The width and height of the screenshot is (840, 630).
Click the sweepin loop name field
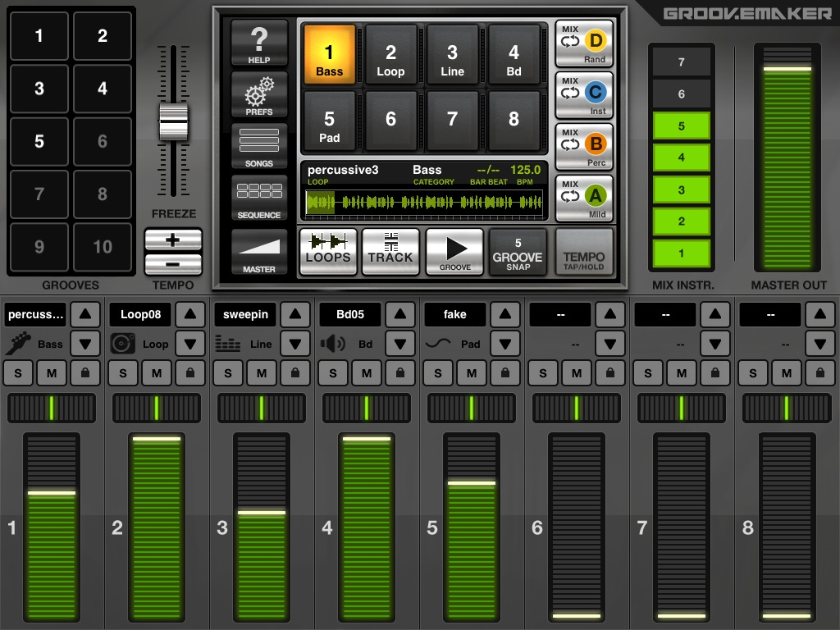coord(245,314)
